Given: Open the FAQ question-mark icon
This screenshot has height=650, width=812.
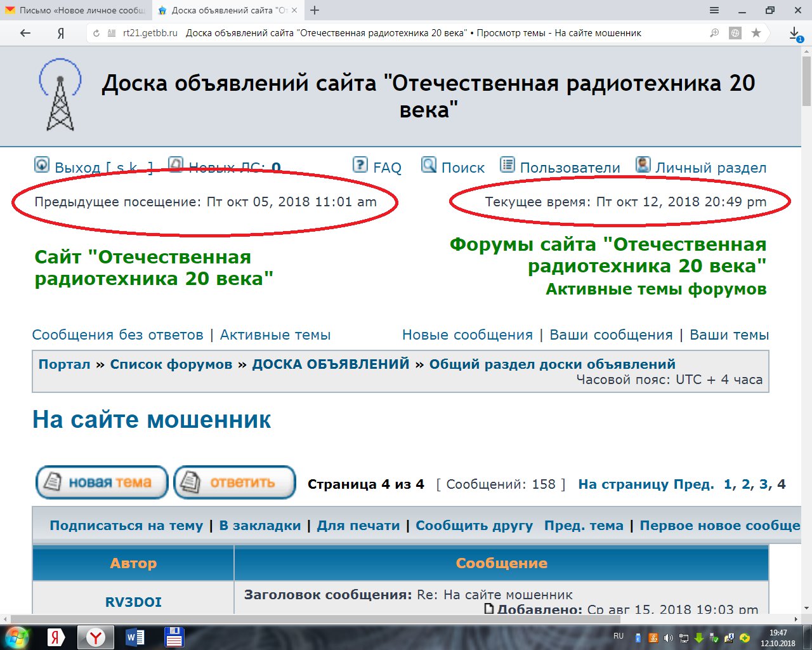Looking at the screenshot, I should (361, 166).
